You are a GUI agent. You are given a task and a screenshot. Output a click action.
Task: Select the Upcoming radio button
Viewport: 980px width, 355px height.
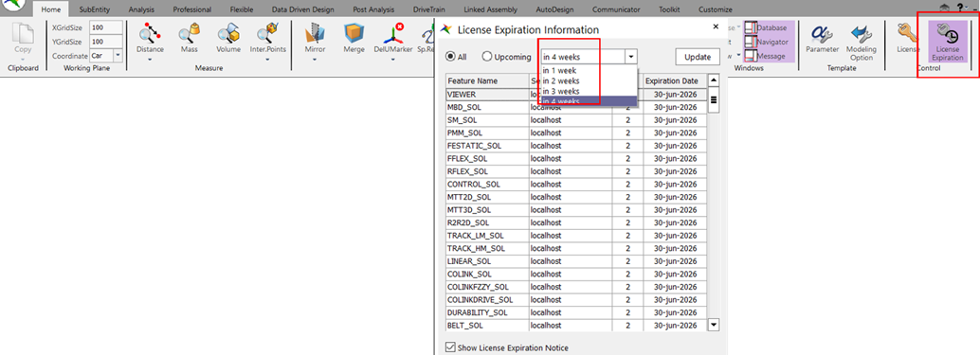487,57
